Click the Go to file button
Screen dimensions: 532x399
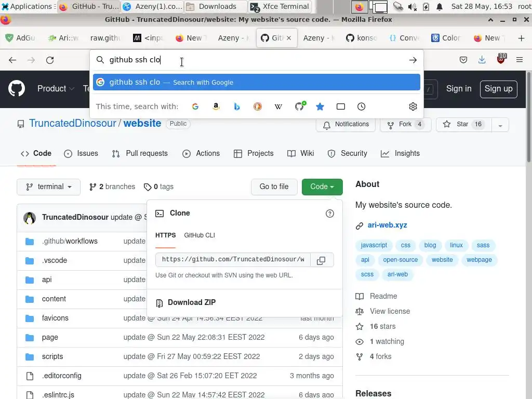pos(274,187)
